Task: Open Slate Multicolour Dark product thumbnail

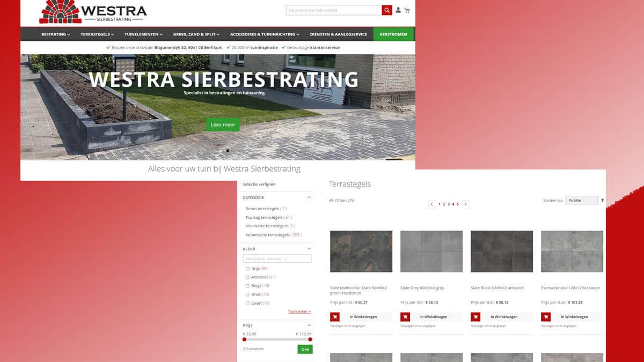Action: [361, 251]
